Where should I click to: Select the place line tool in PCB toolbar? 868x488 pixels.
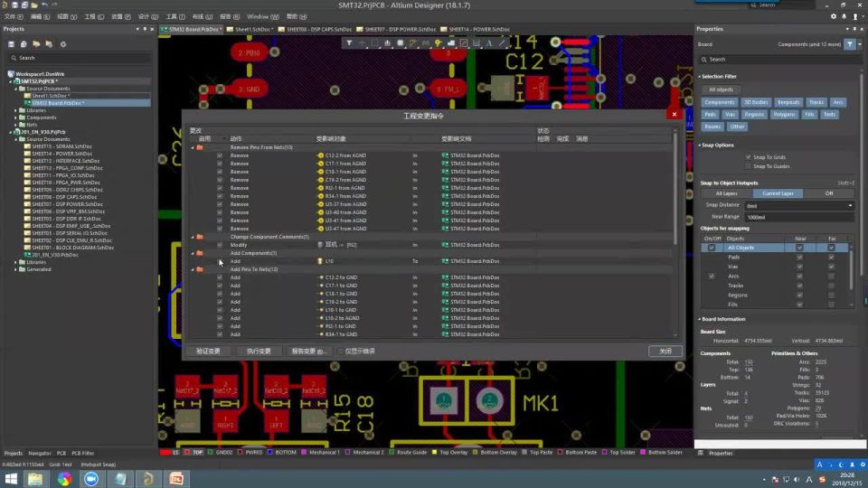[x=502, y=42]
